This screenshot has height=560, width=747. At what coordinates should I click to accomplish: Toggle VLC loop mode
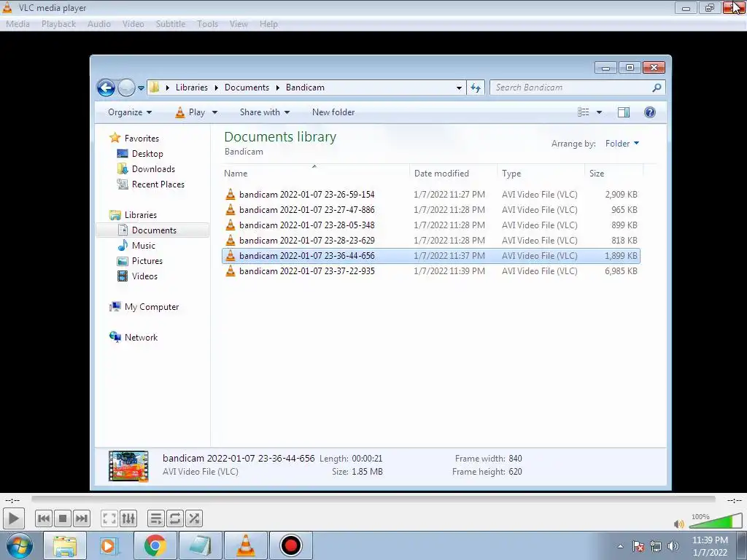pyautogui.click(x=175, y=518)
